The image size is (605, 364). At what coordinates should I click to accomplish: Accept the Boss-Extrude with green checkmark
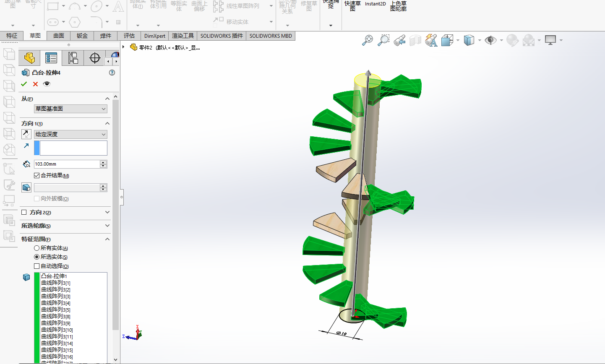[x=24, y=84]
